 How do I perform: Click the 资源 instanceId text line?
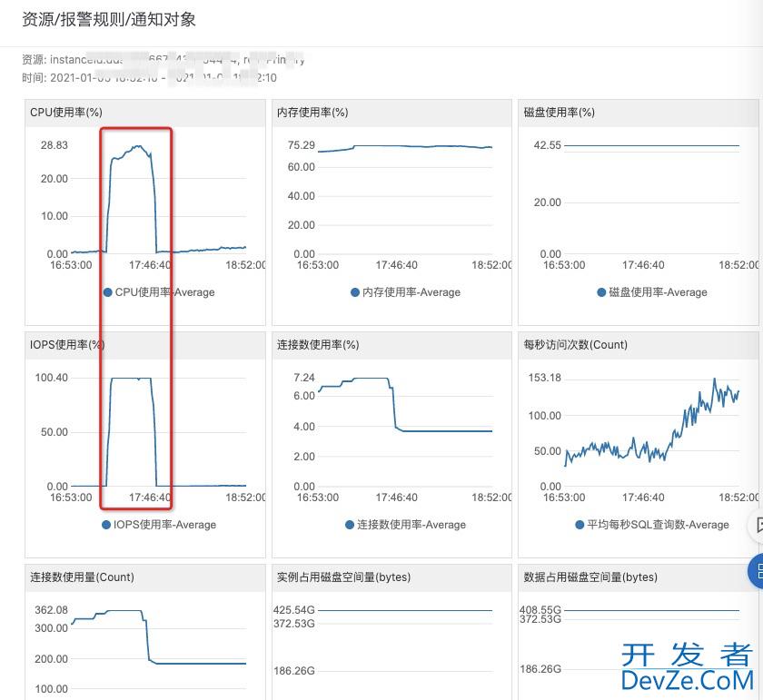point(163,59)
